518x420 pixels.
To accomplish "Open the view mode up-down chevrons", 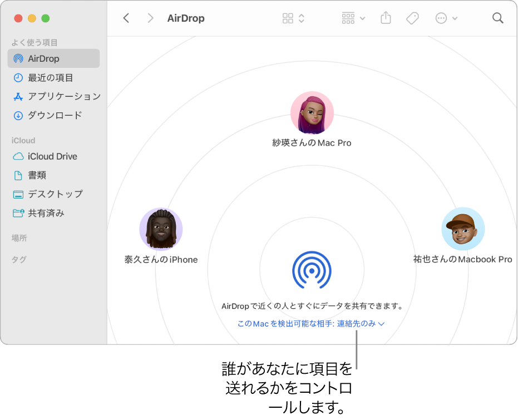I will coord(302,18).
